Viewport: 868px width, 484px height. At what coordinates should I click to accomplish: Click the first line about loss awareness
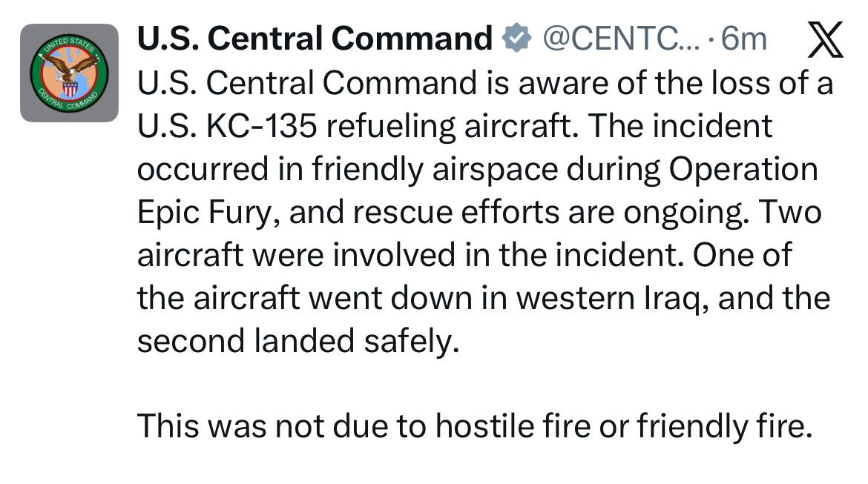[484, 84]
